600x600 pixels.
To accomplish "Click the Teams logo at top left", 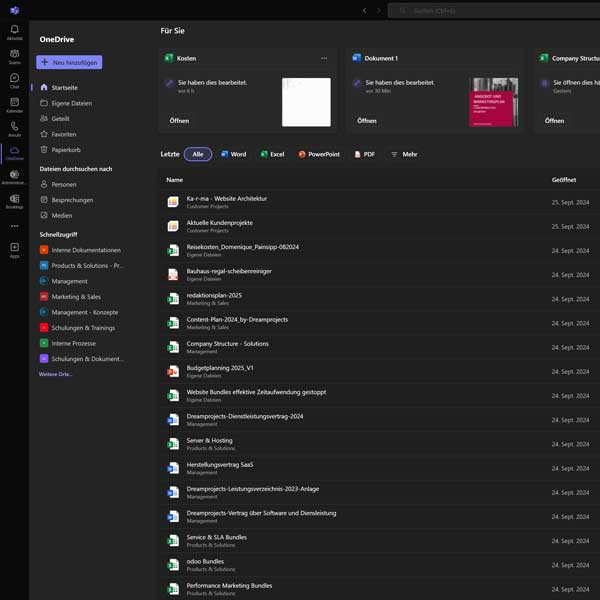I will click(x=15, y=10).
